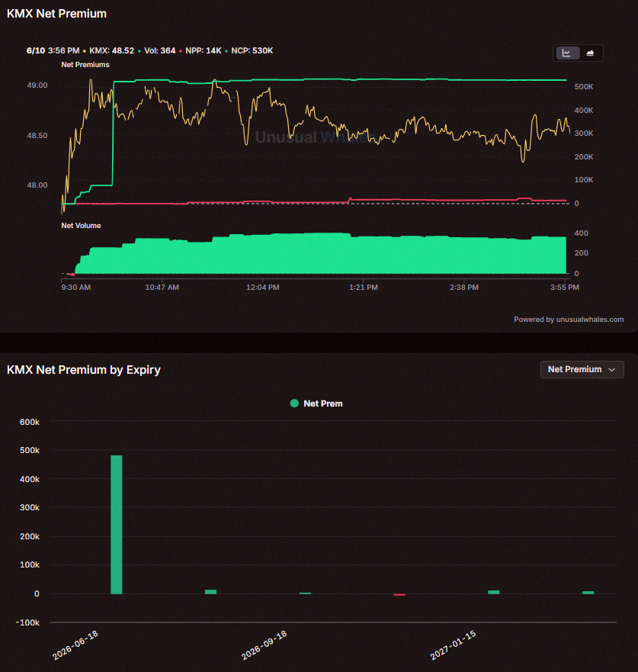
Task: Click the '12:04 PM' time axis label
Action: click(262, 287)
